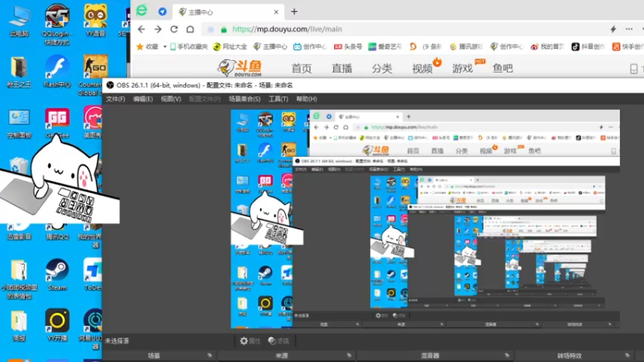Click the blue paper-plane icon beside the browser tab

coord(163,11)
